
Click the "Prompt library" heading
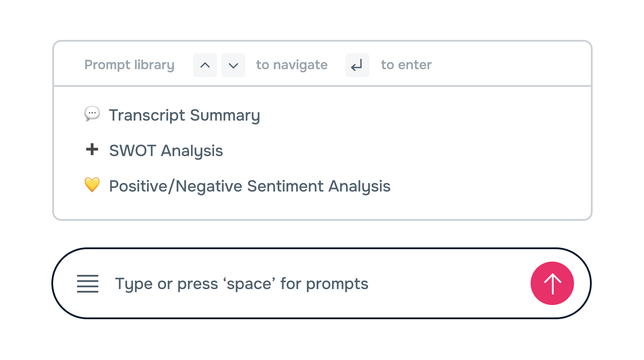[129, 65]
